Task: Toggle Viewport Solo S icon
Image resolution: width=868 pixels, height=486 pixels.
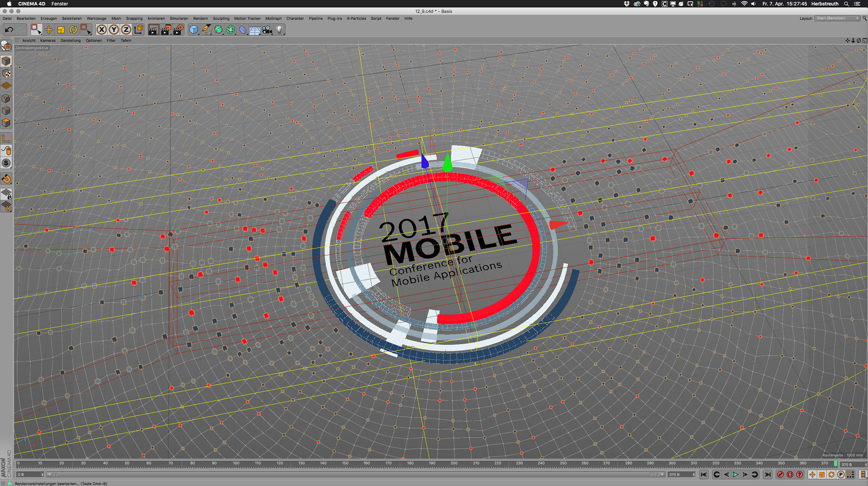Action: (6, 163)
